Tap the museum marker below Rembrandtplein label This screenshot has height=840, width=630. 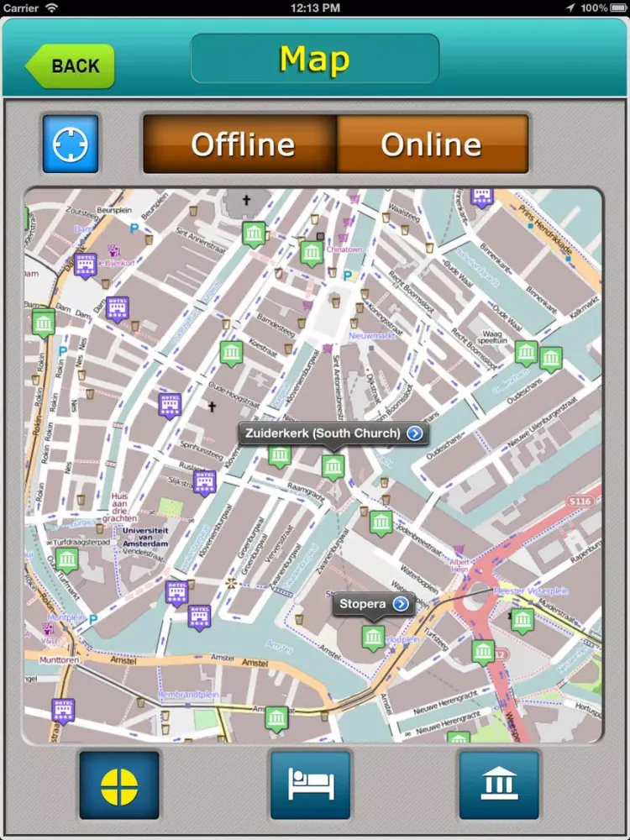coord(277,720)
